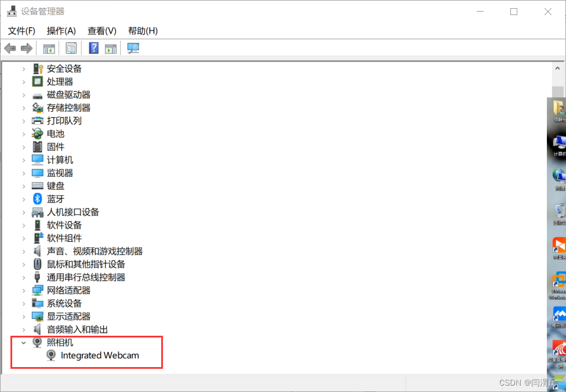This screenshot has width=566, height=392.
Task: Click the 系统设备 folder icon
Action: tap(38, 303)
